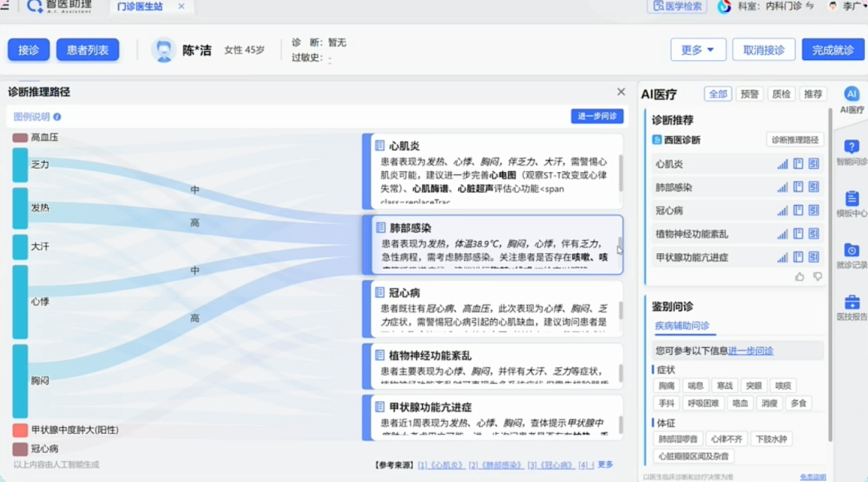The width and height of the screenshot is (868, 482).
Task: Toggle the 心律不齐 sign tag
Action: point(725,439)
